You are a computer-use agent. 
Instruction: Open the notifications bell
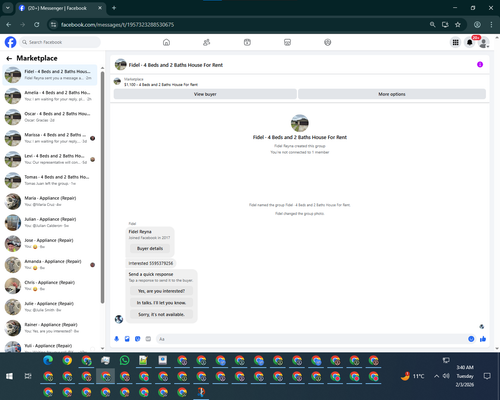tap(470, 42)
